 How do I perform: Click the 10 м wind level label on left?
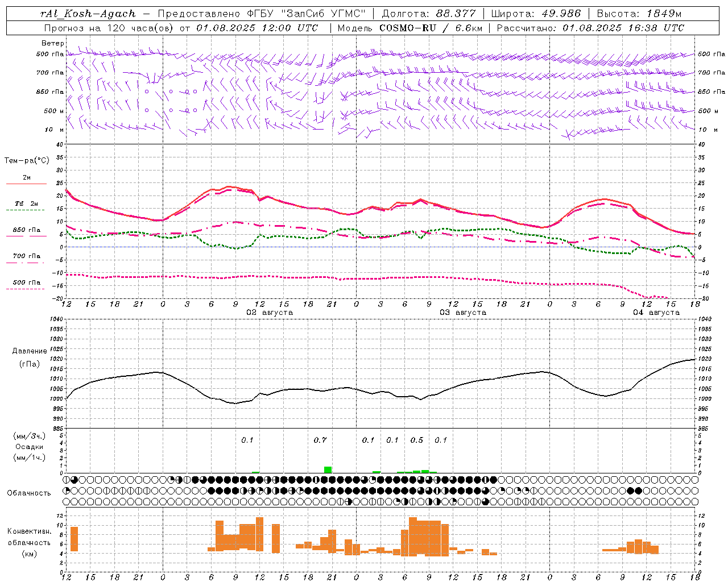(54, 130)
